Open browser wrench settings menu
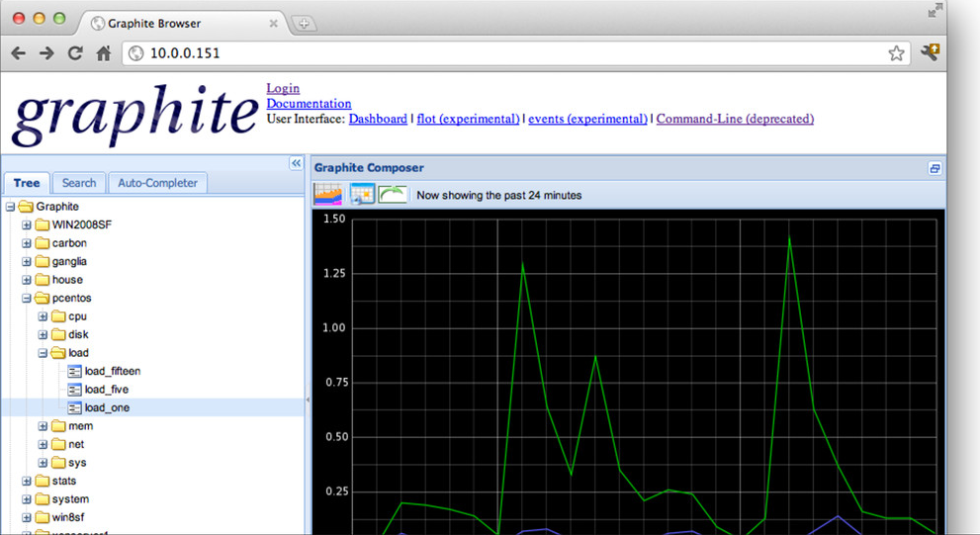Viewport: 980px width, 535px height. coord(930,51)
